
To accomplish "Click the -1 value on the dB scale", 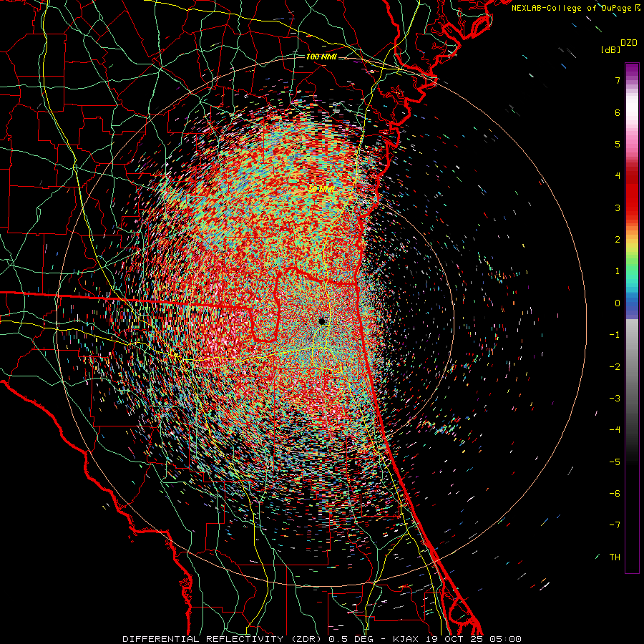I will (x=615, y=335).
